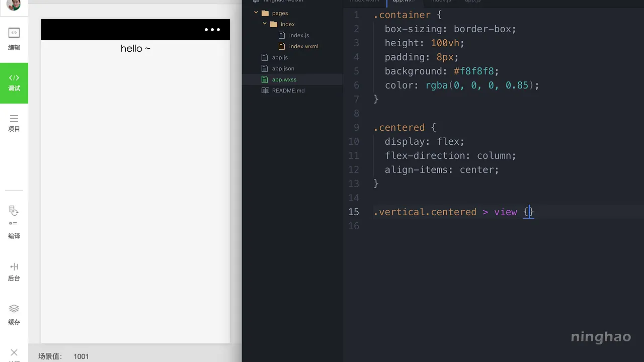Screen dimensions: 644x362
Task: Open the three-dots menu in the simulator
Action: (212, 30)
